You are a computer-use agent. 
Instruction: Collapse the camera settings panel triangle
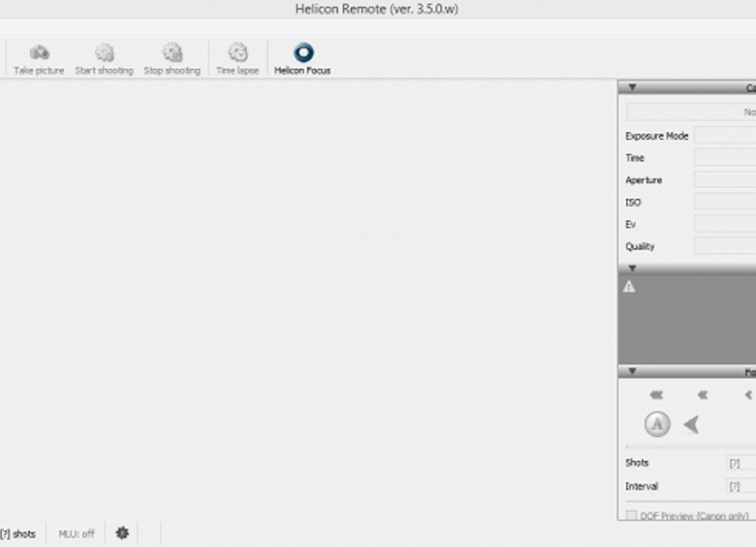point(632,87)
